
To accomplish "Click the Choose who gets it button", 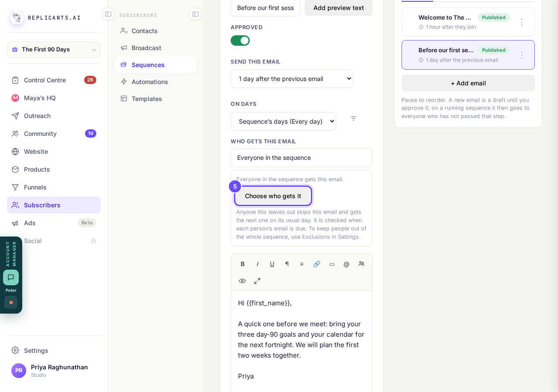I will coord(273,196).
